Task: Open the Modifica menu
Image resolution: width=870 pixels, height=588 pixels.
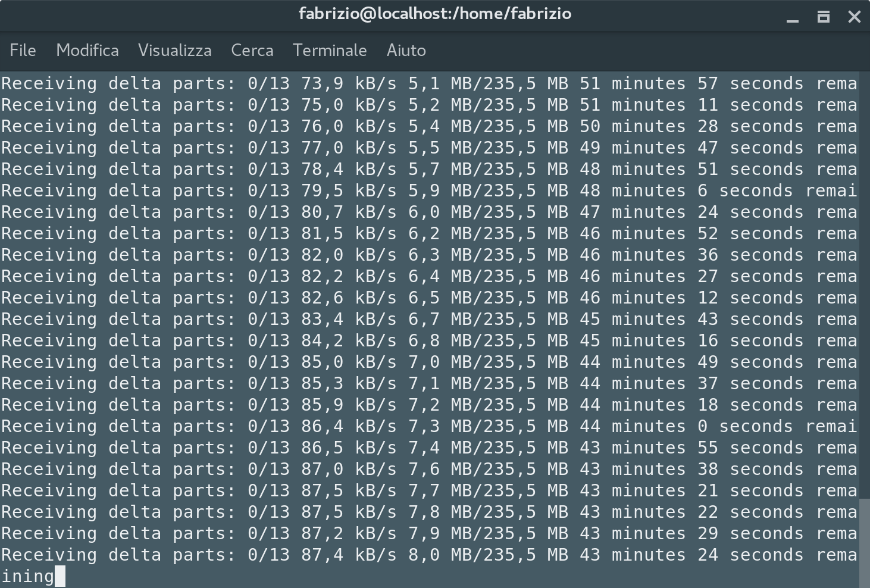Action: (x=87, y=51)
